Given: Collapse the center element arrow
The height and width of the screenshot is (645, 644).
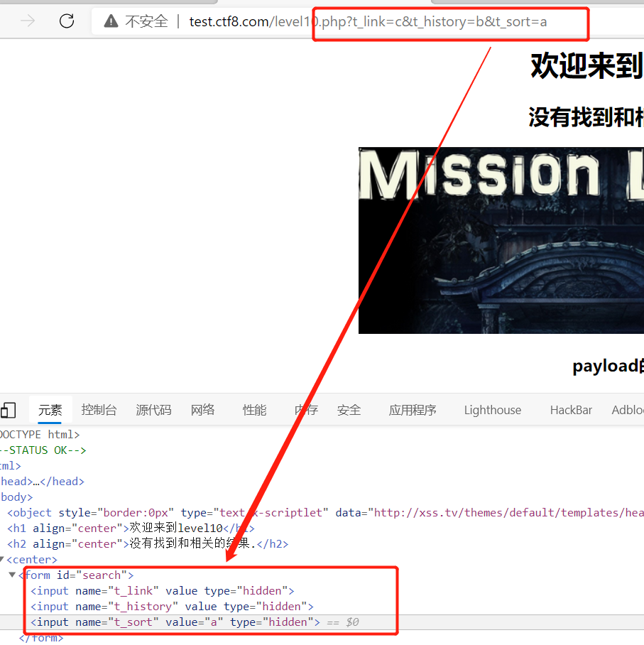Looking at the screenshot, I should click(x=1, y=559).
